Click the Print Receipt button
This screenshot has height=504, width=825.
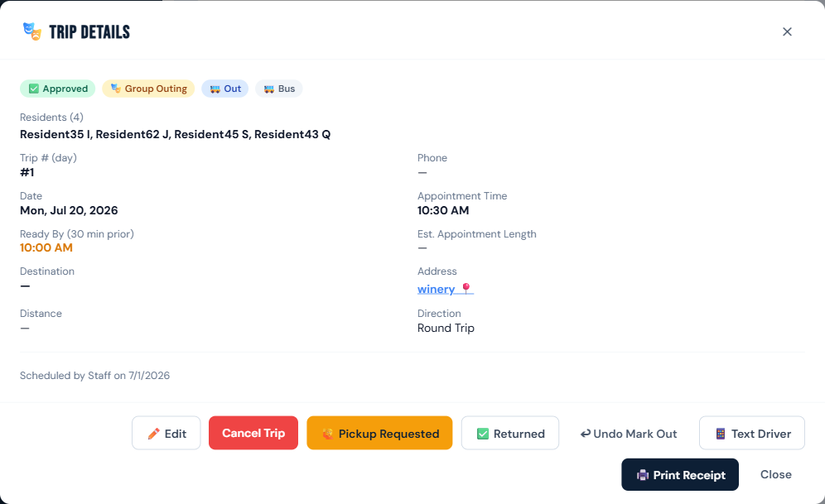tap(680, 474)
